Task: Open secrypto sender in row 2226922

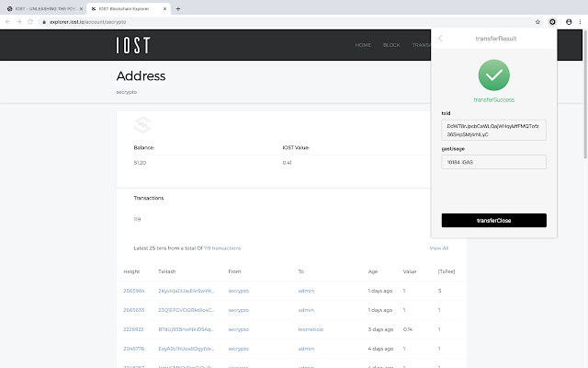Action: pyautogui.click(x=239, y=329)
